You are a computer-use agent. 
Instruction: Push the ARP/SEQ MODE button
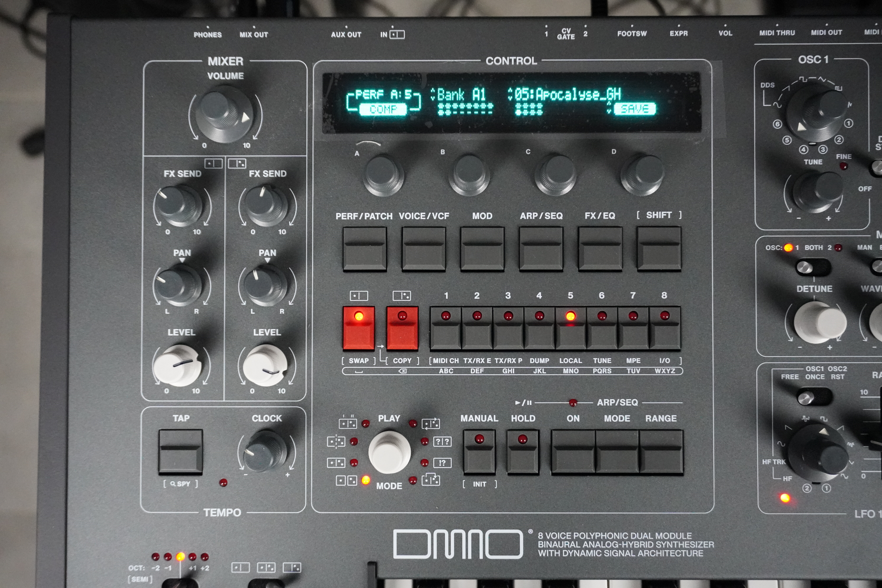coord(617,452)
